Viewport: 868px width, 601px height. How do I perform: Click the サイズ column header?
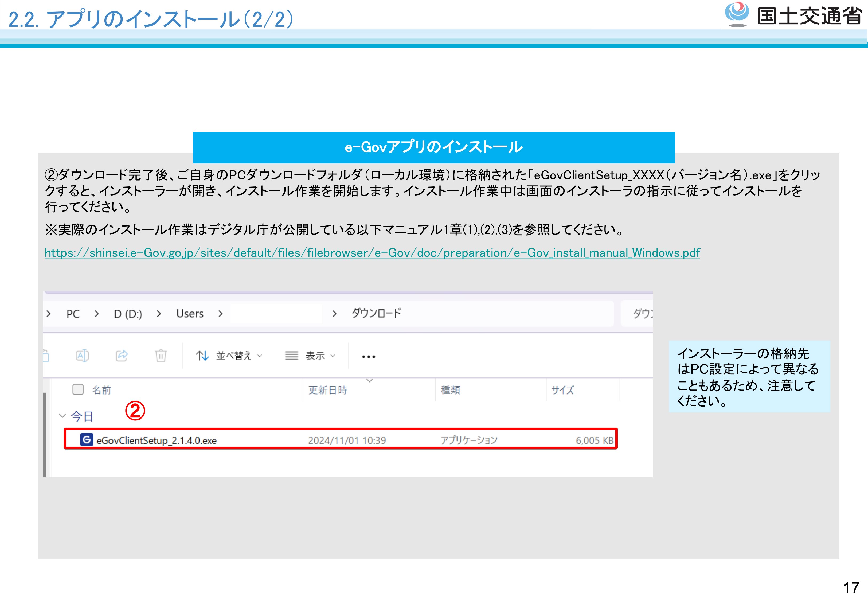click(562, 390)
